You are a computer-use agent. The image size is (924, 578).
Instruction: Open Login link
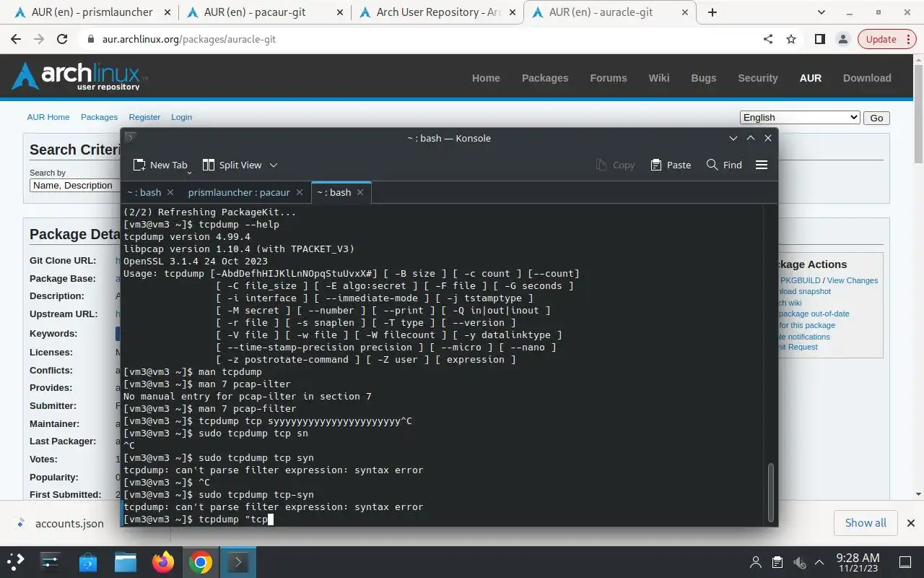point(181,117)
